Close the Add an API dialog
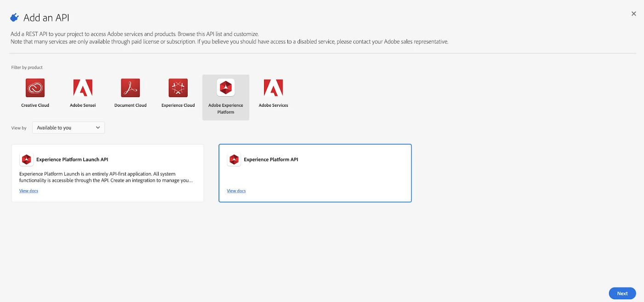644x302 pixels. 634,14
